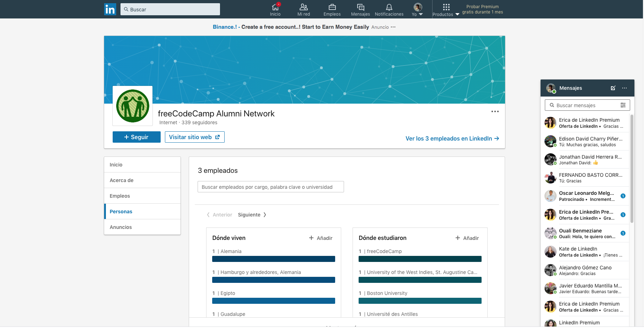Click the Université des Antilles row
The height and width of the screenshot is (329, 644).
pyautogui.click(x=420, y=314)
